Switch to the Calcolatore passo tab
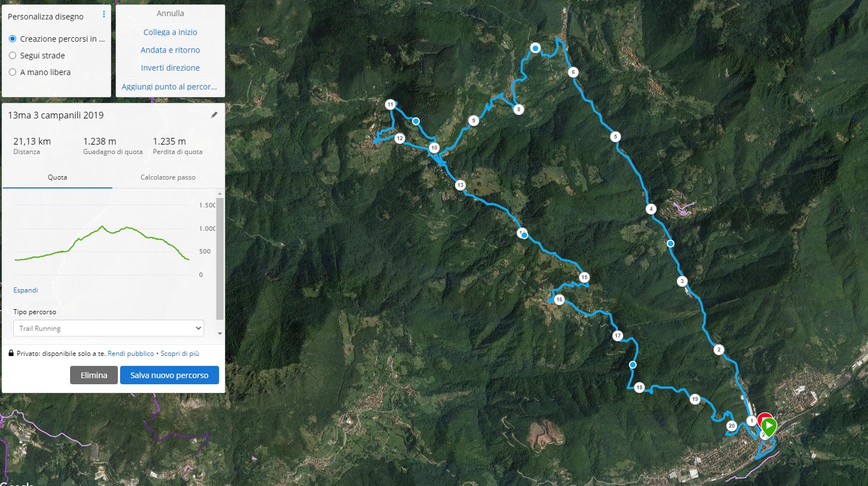 point(168,177)
